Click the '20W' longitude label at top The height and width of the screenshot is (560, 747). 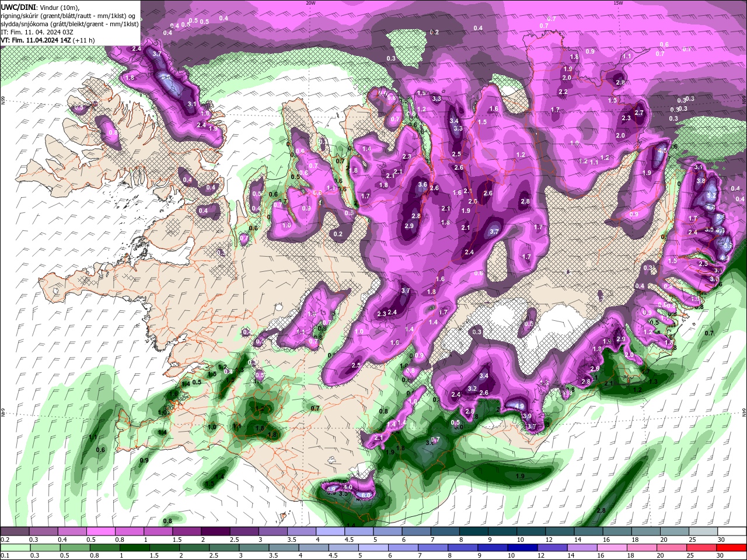click(x=310, y=2)
